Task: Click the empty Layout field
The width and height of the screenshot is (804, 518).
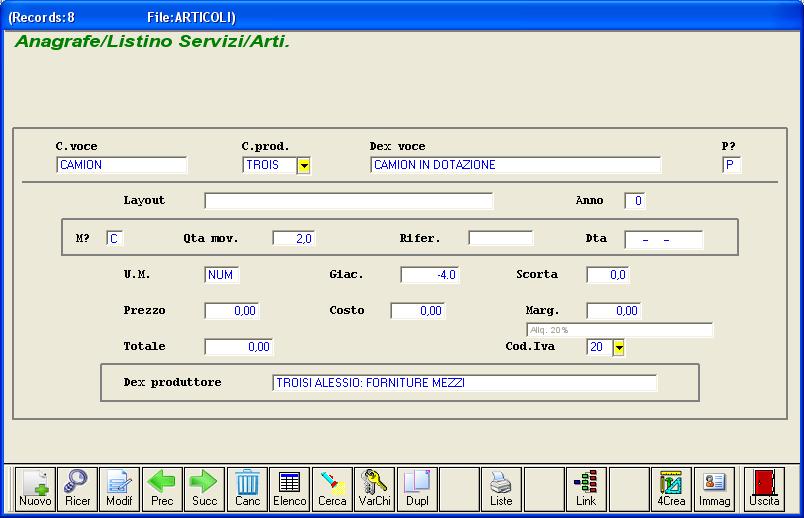Action: click(x=348, y=201)
